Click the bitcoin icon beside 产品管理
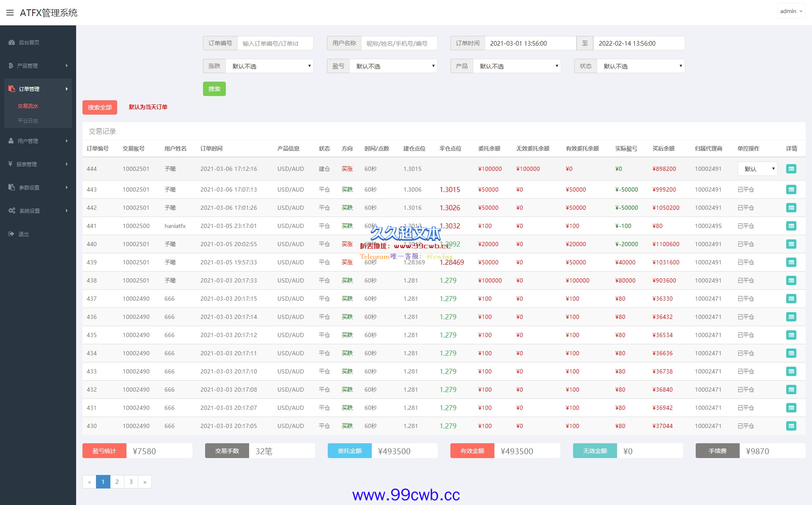The width and height of the screenshot is (812, 505). (11, 66)
